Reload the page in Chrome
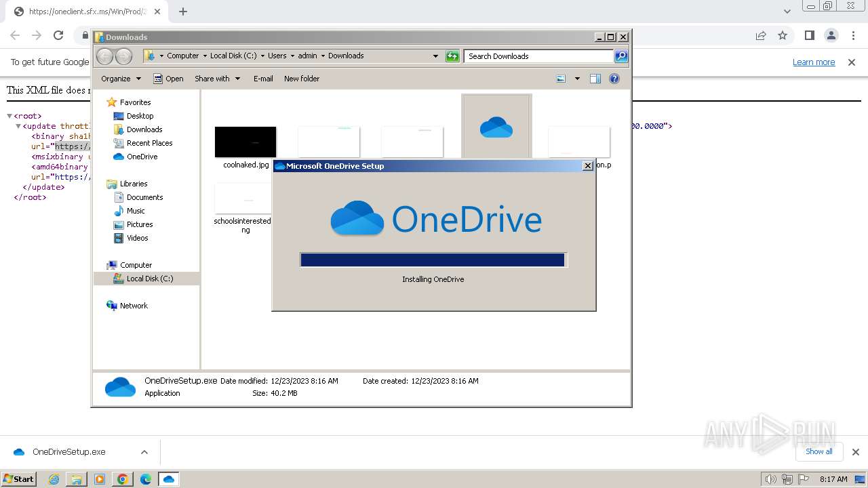Image resolution: width=868 pixels, height=488 pixels. pyautogui.click(x=58, y=35)
